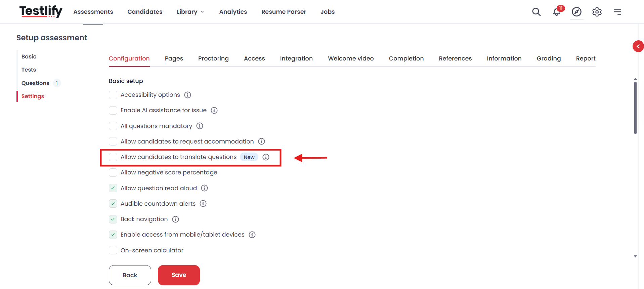Click info icon beside translate questions

click(266, 157)
